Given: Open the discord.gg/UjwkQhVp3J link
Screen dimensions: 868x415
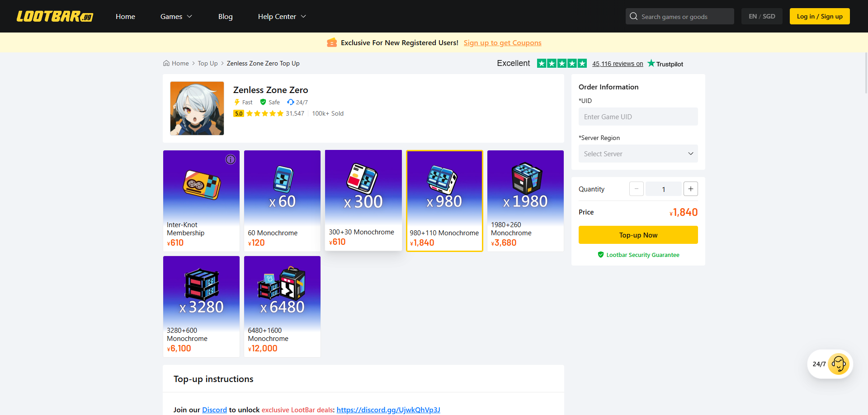Looking at the screenshot, I should click(x=388, y=410).
